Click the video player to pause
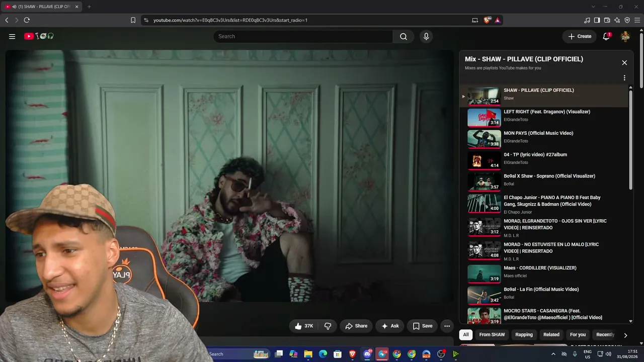 coord(229,176)
